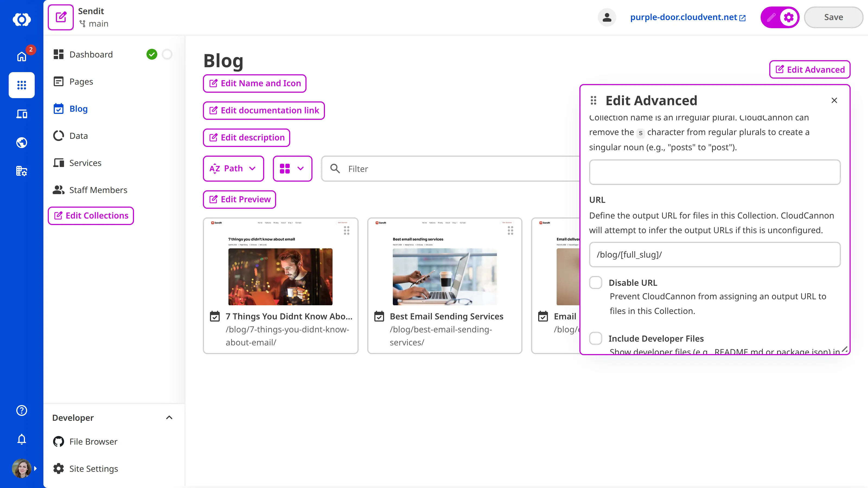Click the site edit icon next to Sendit
The height and width of the screenshot is (488, 868).
(61, 17)
